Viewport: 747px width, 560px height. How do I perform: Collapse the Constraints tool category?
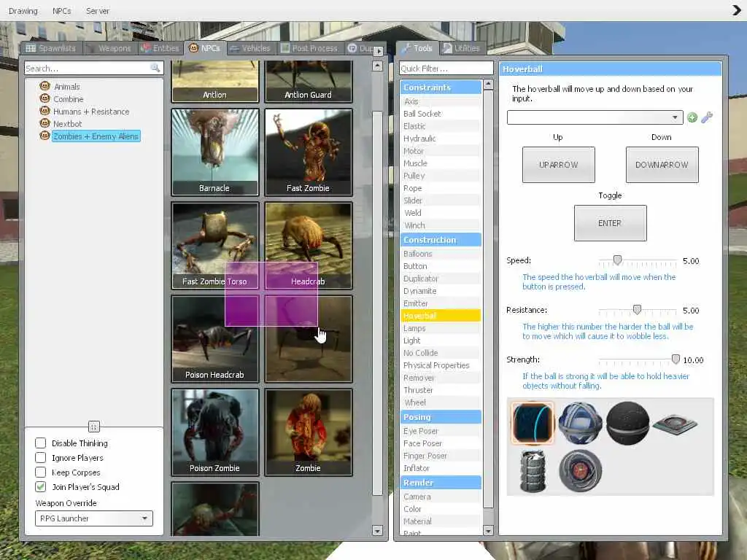pyautogui.click(x=441, y=87)
